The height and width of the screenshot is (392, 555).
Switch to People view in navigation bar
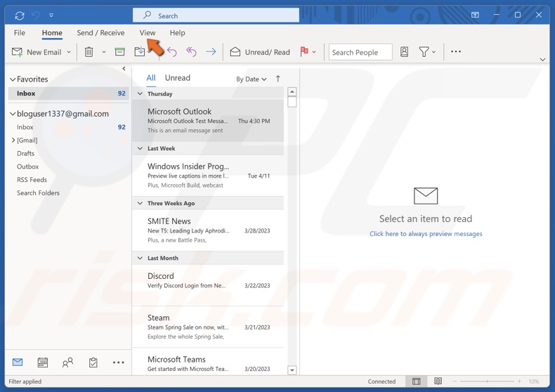click(67, 362)
